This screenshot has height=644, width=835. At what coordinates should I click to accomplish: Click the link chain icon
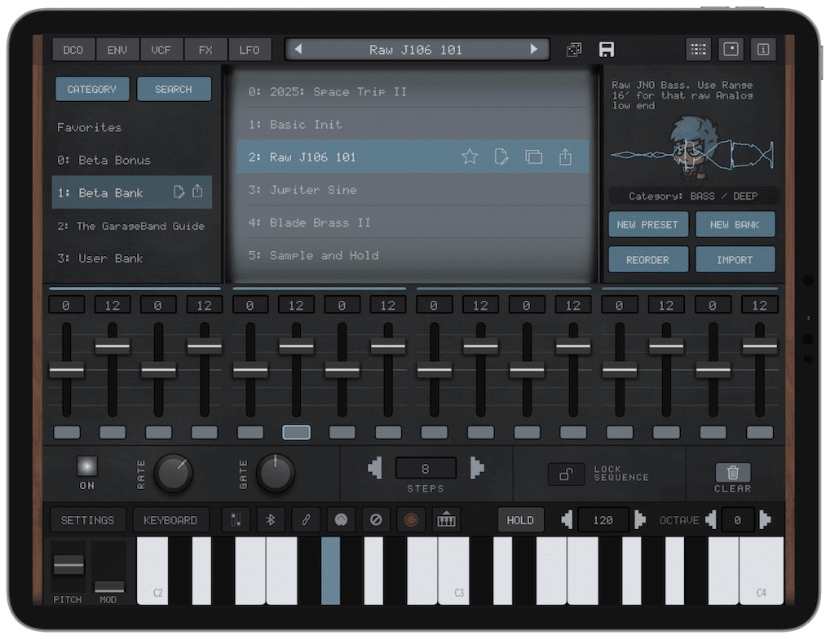click(x=306, y=520)
